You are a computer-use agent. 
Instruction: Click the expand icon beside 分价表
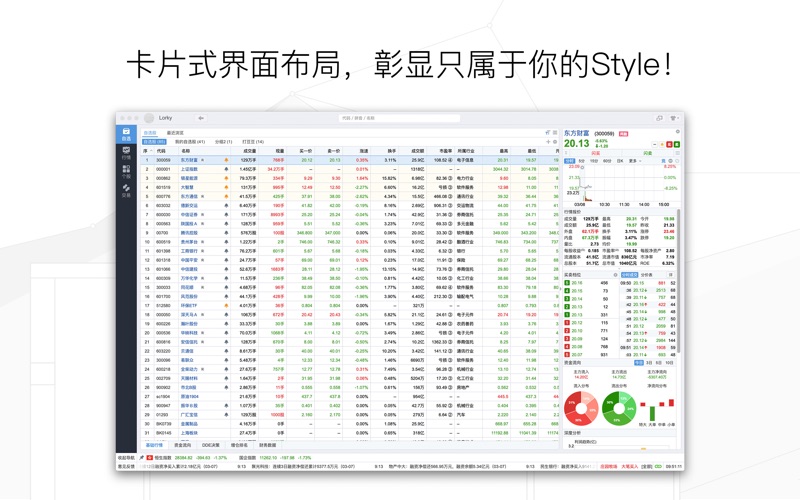(670, 274)
